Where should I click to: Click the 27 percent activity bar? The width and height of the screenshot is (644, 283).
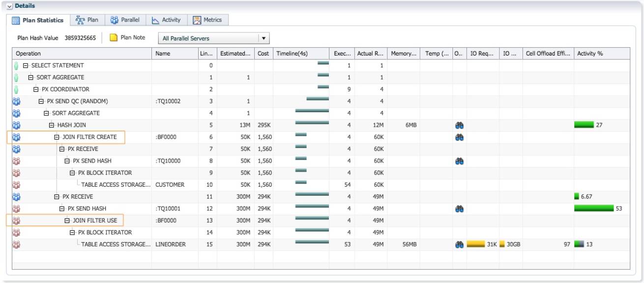584,125
